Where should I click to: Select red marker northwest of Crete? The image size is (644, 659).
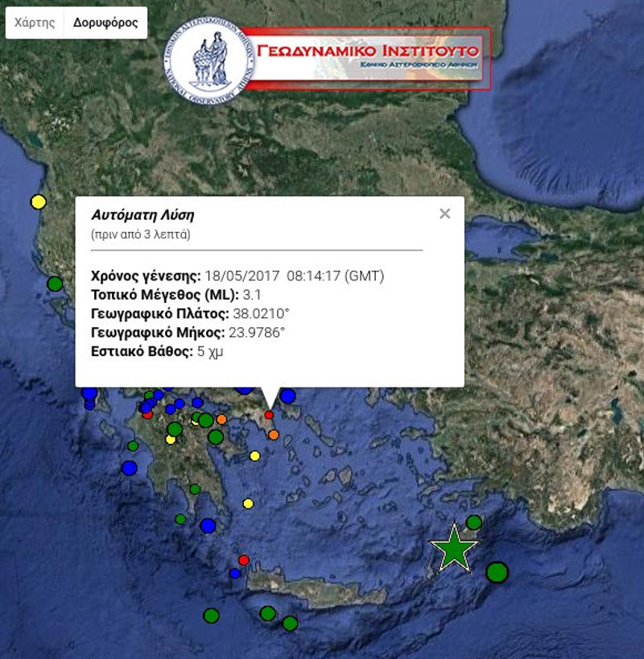[x=244, y=560]
